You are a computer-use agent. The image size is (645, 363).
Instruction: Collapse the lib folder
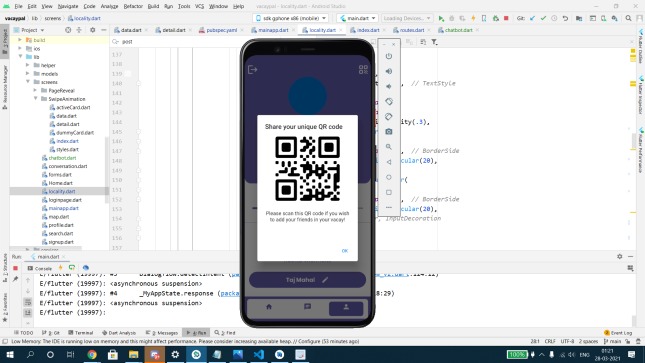[20, 57]
